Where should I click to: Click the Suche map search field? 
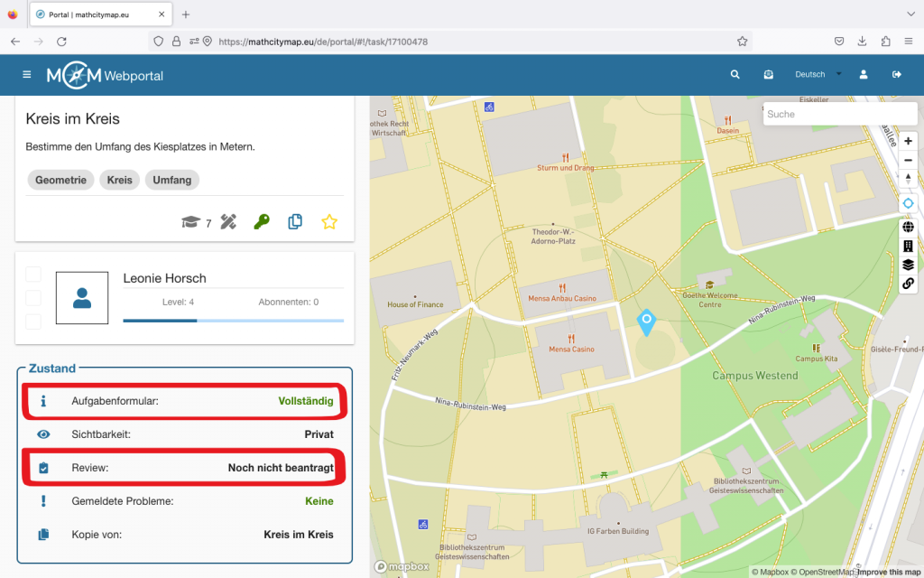coord(827,114)
